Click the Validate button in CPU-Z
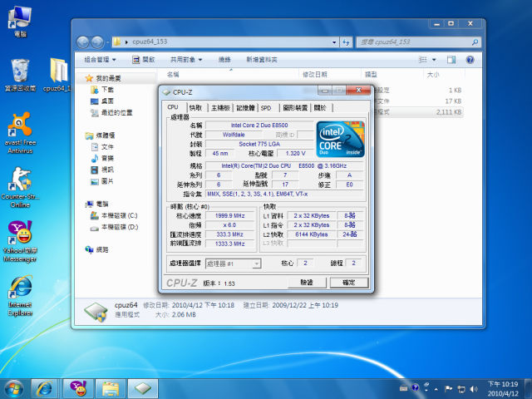 [x=307, y=283]
